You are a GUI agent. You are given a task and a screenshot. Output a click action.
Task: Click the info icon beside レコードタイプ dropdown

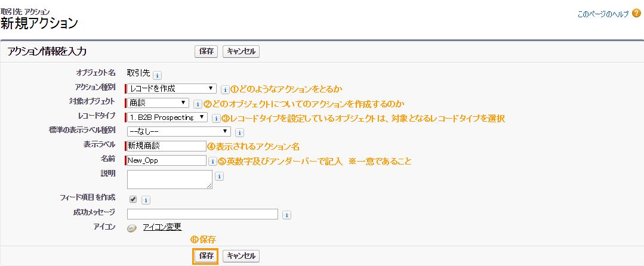click(x=216, y=119)
